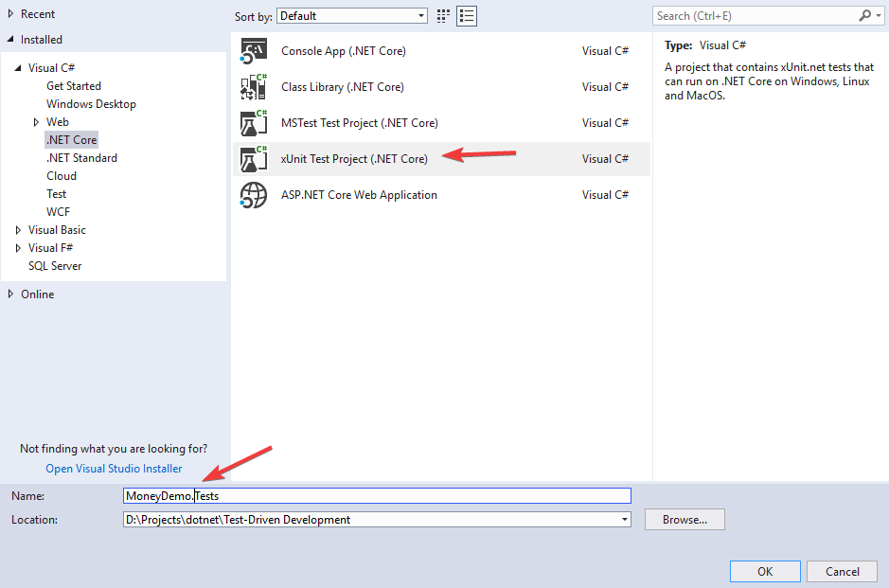
Task: Select the .NET Standard category
Action: coord(81,157)
